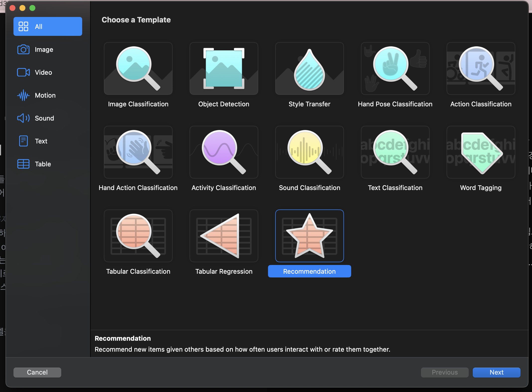This screenshot has height=392, width=532.
Task: Select the Image Classification template icon
Action: click(138, 68)
